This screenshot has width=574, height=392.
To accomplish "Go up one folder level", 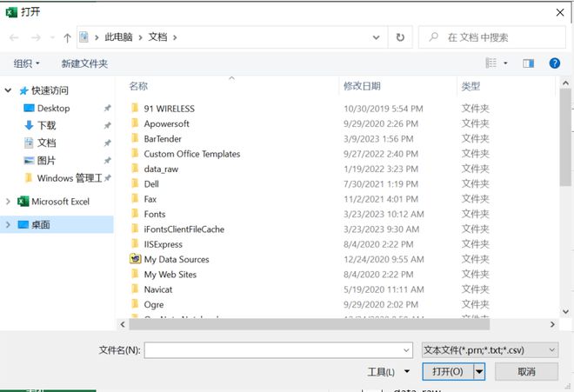I will point(67,37).
